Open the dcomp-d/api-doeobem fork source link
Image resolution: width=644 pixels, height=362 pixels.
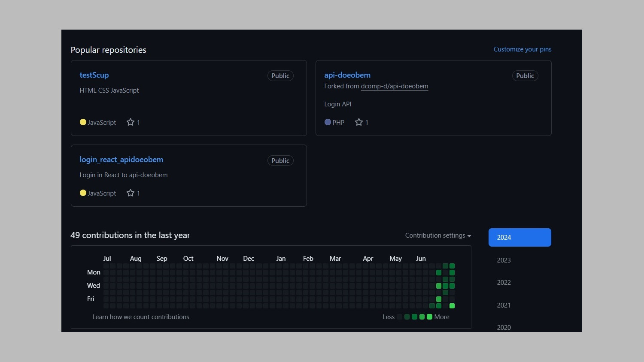point(394,86)
